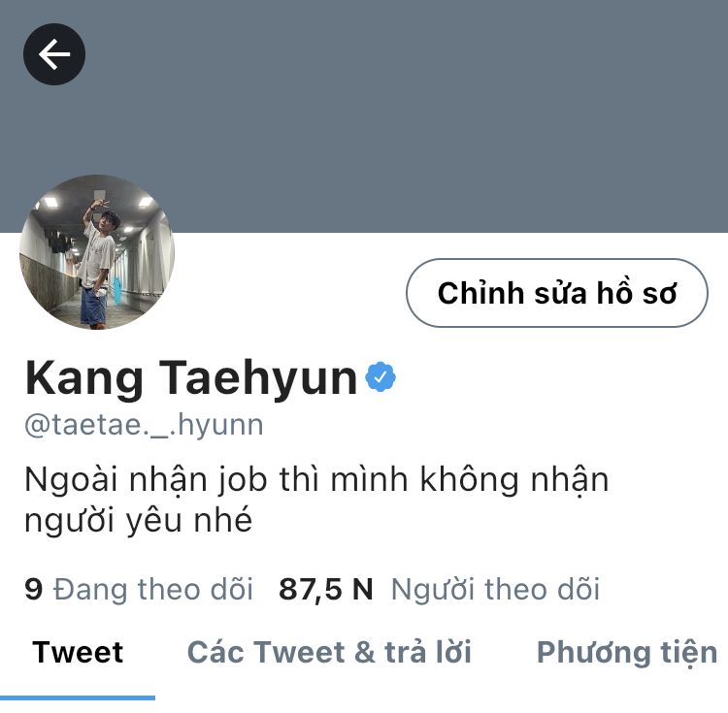Tap the bio line starting with Ngoài nhận job

pos(316,479)
